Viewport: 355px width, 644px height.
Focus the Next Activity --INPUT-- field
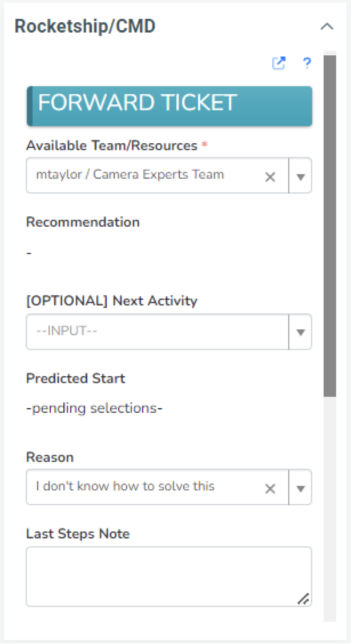pyautogui.click(x=154, y=332)
